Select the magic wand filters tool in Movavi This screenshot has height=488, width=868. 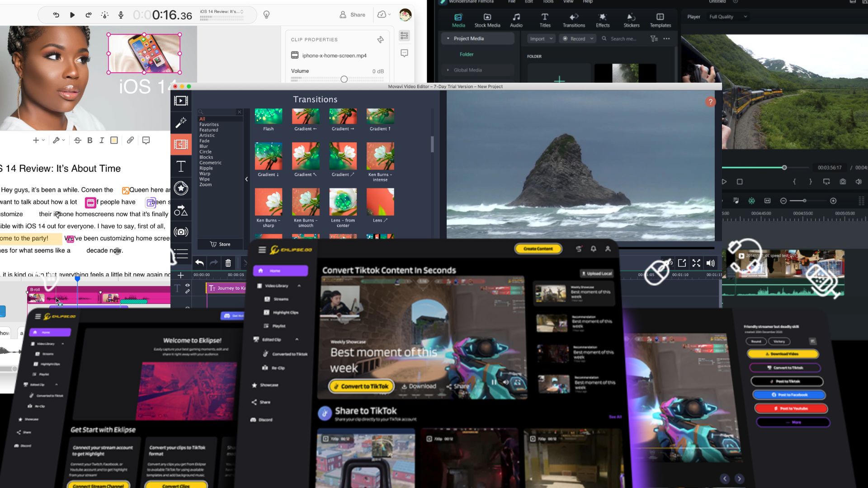181,122
